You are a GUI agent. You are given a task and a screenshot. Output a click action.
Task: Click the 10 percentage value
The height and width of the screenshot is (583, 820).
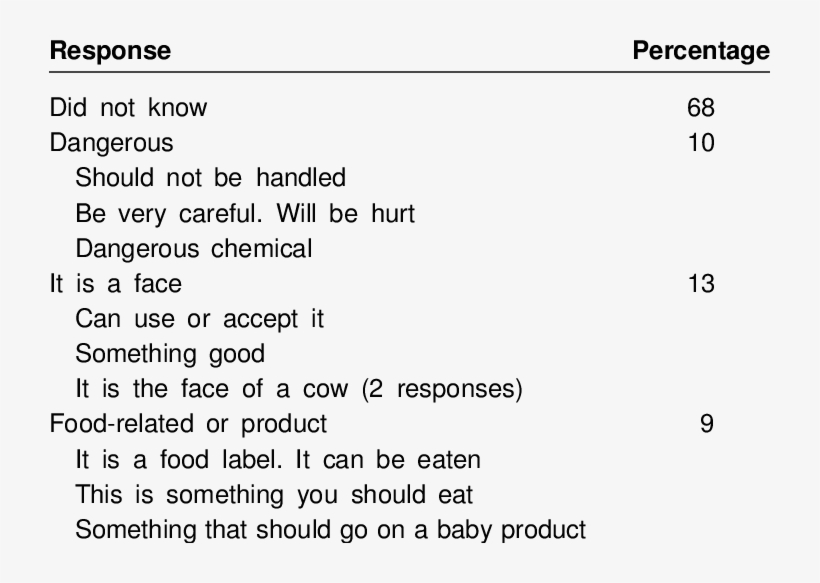coord(701,143)
